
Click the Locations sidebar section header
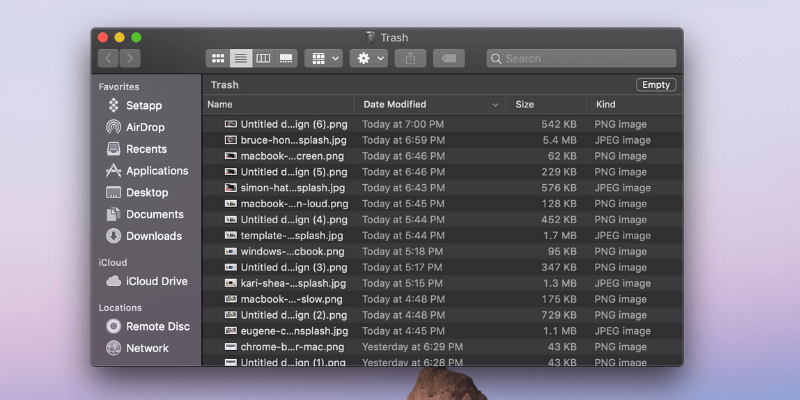tap(120, 308)
